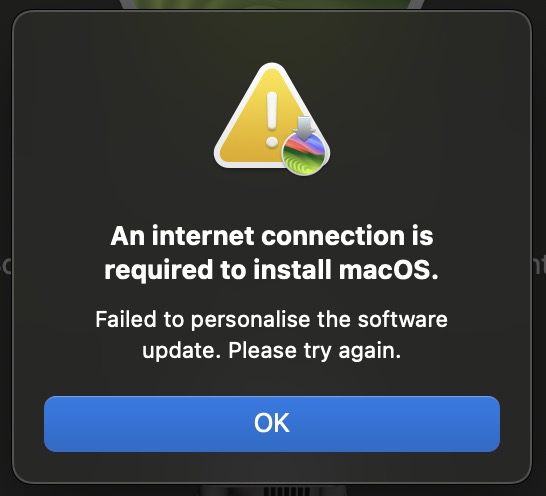546x496 pixels.
Task: Click the word "personalise" in the message
Action: point(251,320)
